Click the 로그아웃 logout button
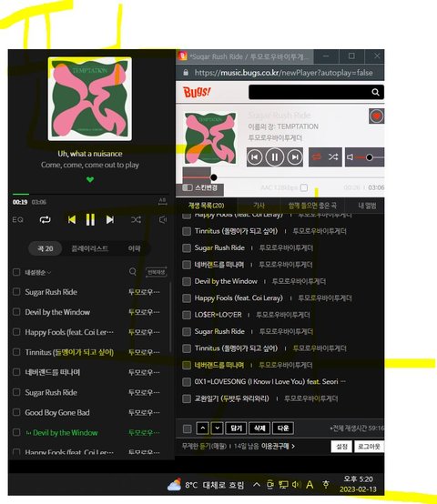This screenshot has height=504, width=437. (369, 447)
